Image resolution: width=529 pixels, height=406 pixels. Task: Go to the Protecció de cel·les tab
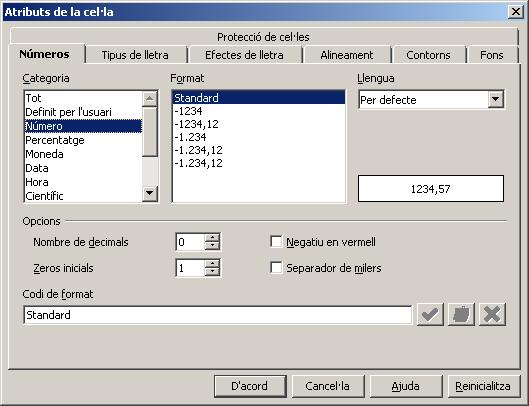(x=263, y=36)
